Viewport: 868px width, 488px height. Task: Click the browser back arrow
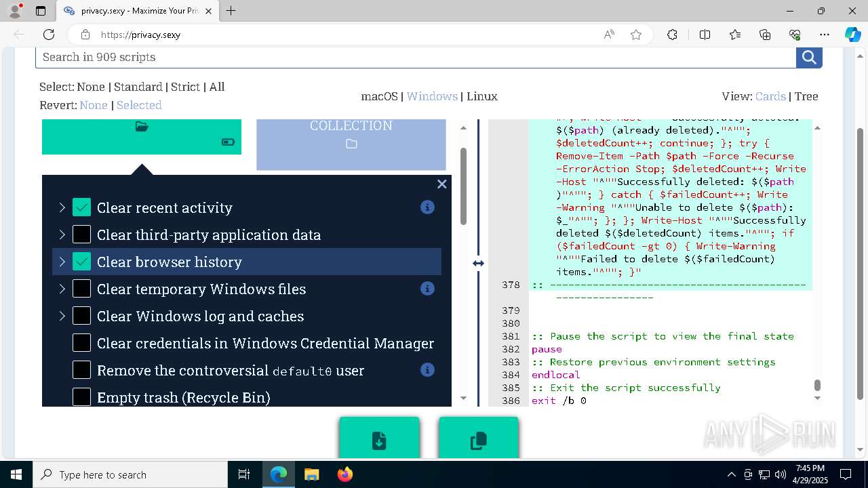(19, 35)
